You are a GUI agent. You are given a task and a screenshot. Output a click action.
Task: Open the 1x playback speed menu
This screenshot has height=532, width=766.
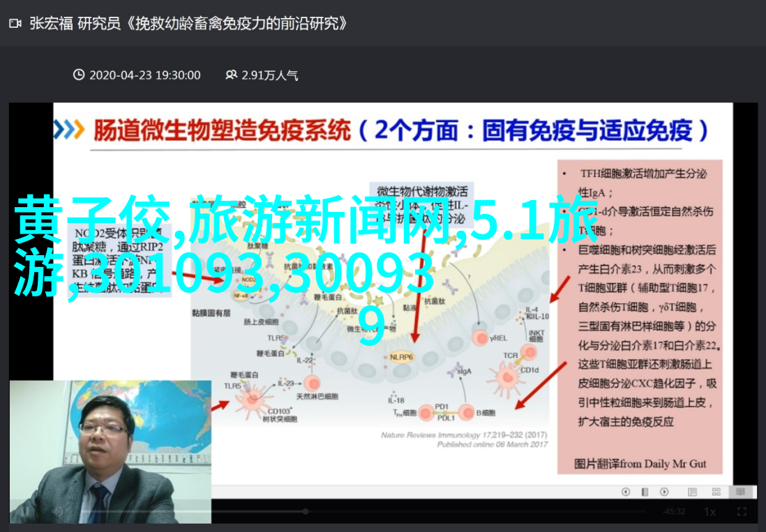(x=709, y=512)
